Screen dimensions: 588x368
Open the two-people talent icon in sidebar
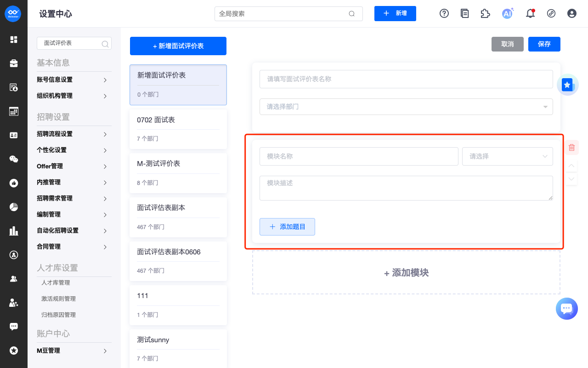(x=14, y=279)
